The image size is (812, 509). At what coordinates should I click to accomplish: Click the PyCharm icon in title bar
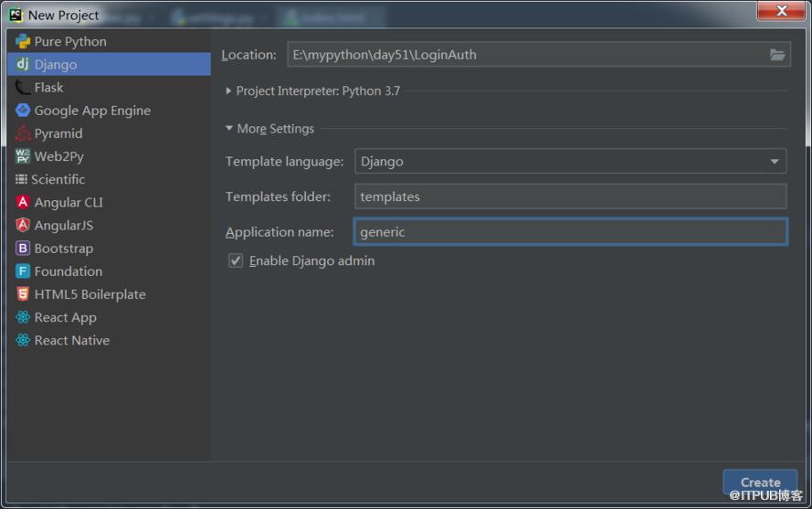(x=16, y=15)
